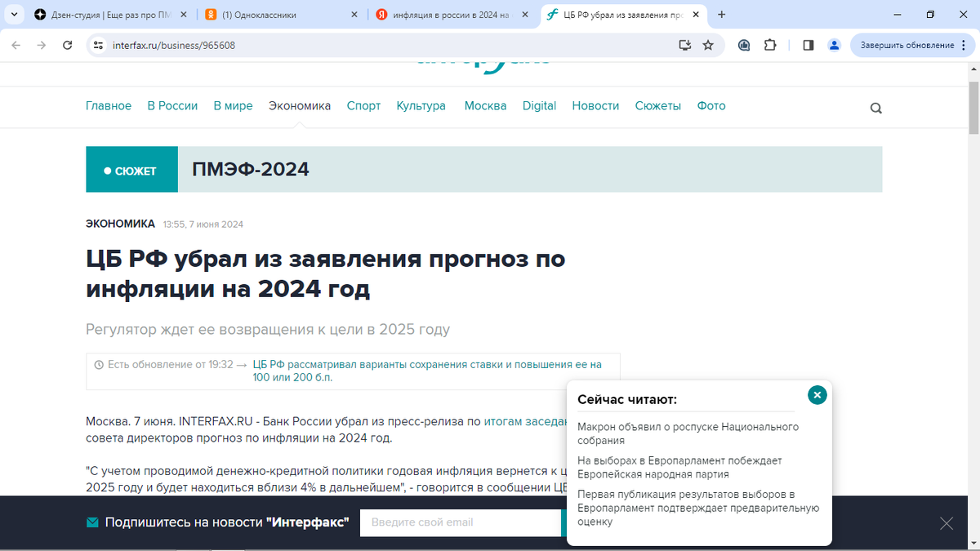Click Завершить обновление button
Viewport: 980px width, 551px height.
point(913,45)
